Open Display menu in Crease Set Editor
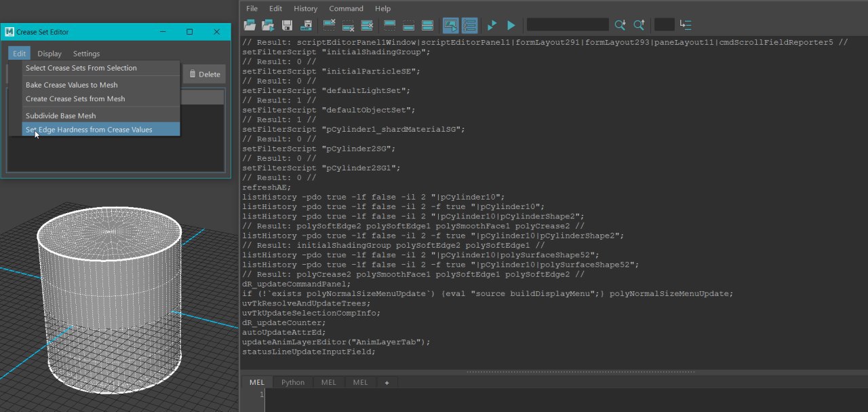868x412 pixels. 50,54
